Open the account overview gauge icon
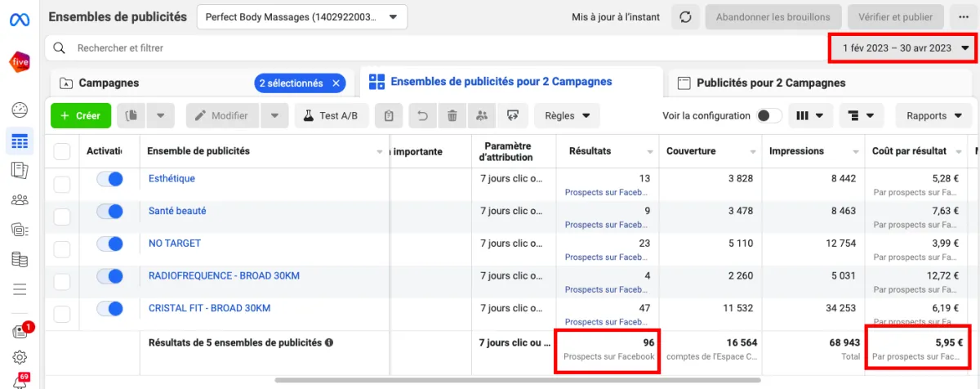The height and width of the screenshot is (389, 980). (x=20, y=110)
